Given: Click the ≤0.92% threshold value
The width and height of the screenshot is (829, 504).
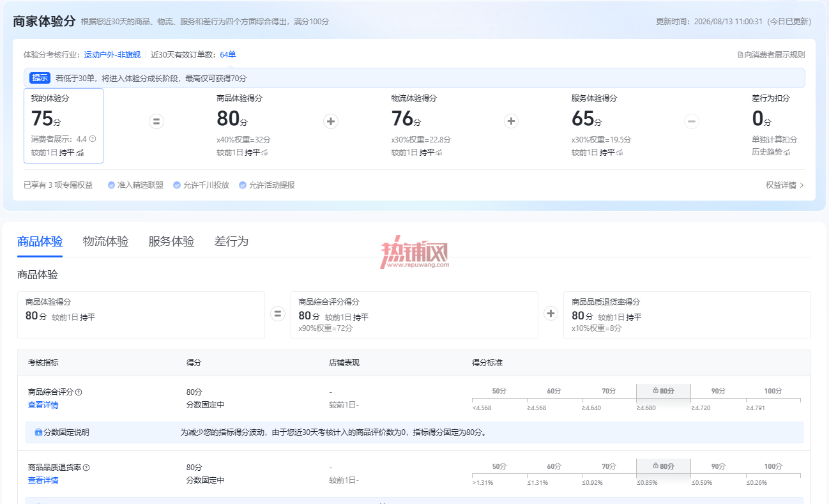Looking at the screenshot, I should point(592,483).
